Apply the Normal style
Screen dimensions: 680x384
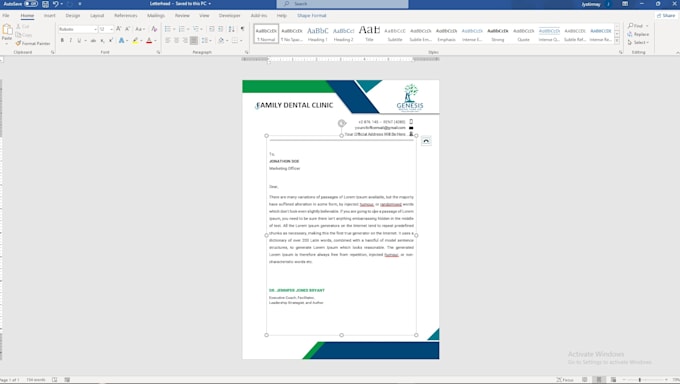(x=266, y=34)
